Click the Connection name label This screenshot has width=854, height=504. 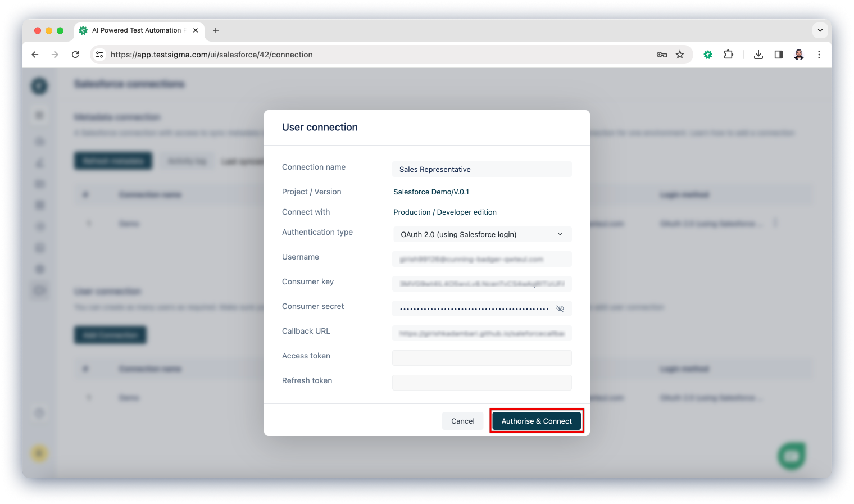point(314,167)
